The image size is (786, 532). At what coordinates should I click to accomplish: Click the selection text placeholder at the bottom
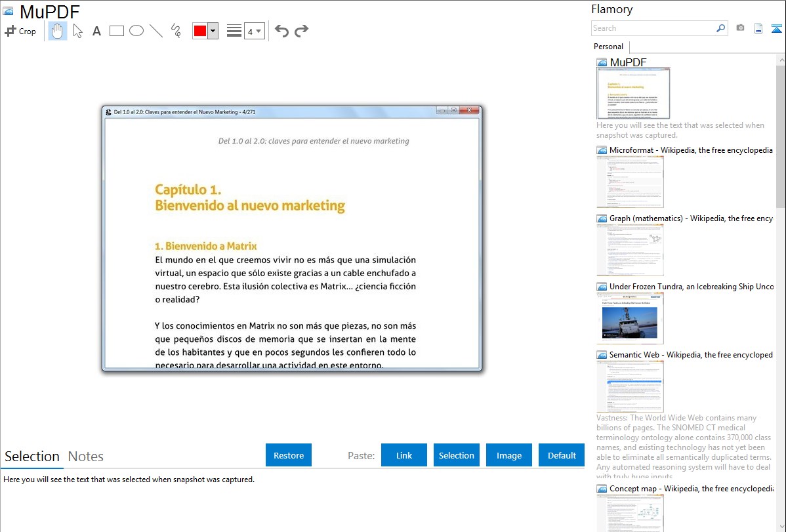(129, 480)
